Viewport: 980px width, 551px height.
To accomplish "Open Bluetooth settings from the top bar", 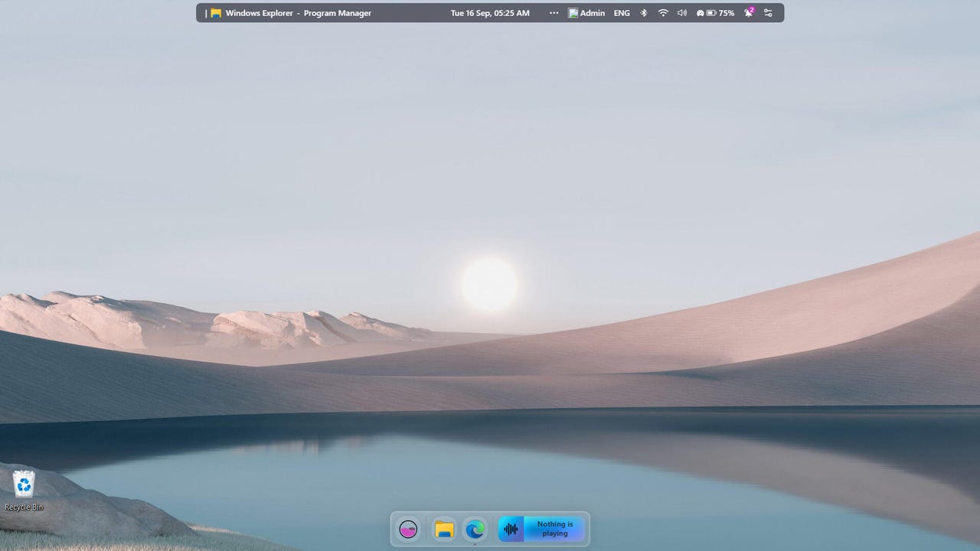I will [644, 13].
